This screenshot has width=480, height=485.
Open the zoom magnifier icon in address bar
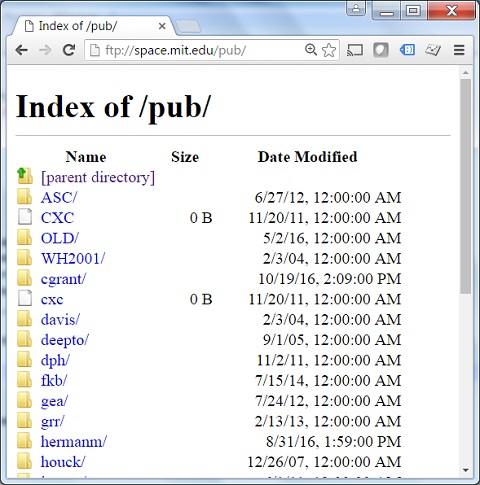pos(310,49)
